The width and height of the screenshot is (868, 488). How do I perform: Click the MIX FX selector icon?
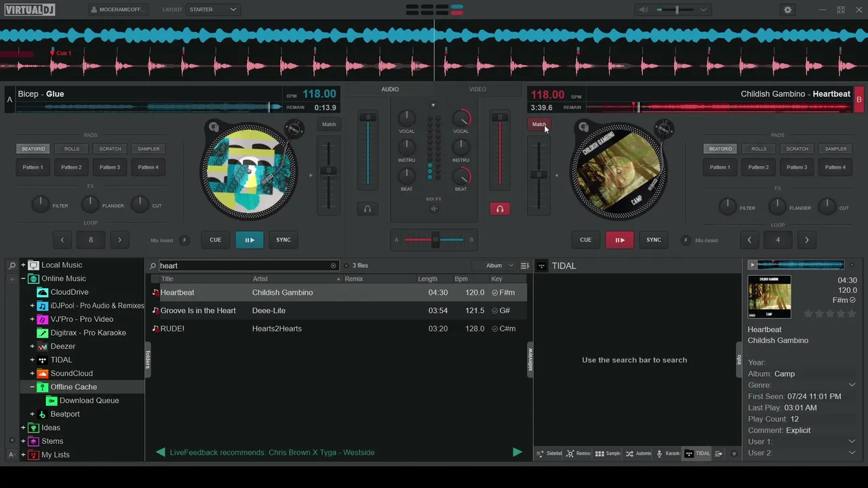434,209
